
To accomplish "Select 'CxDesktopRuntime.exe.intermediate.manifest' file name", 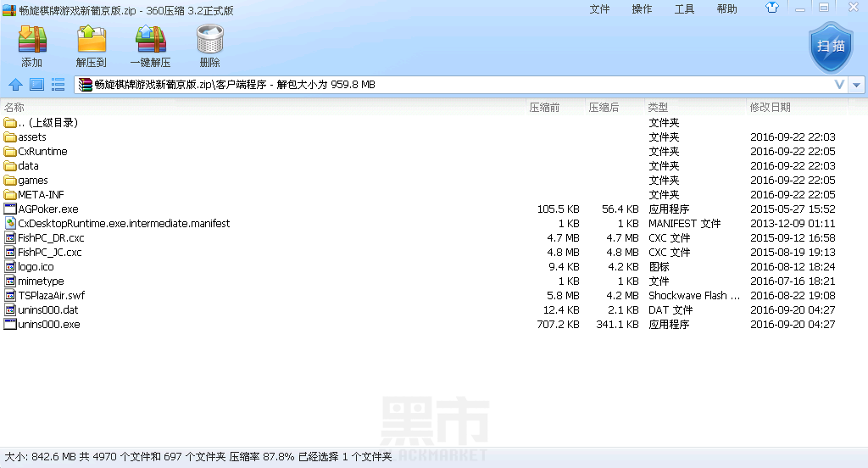I will point(124,223).
